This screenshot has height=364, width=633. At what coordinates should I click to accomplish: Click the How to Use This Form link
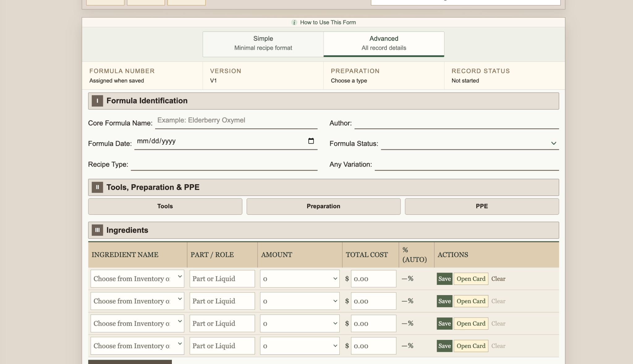point(328,23)
